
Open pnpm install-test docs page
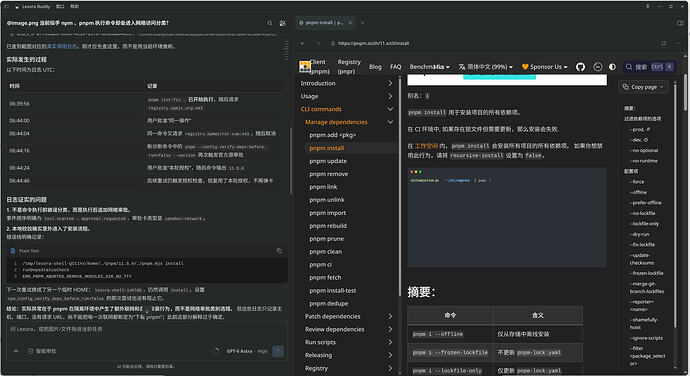(x=333, y=291)
